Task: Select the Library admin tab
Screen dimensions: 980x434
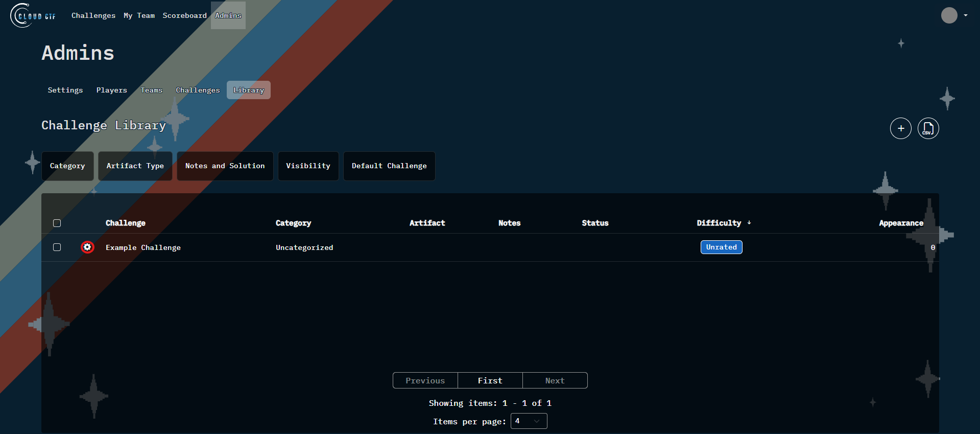Action: point(249,90)
